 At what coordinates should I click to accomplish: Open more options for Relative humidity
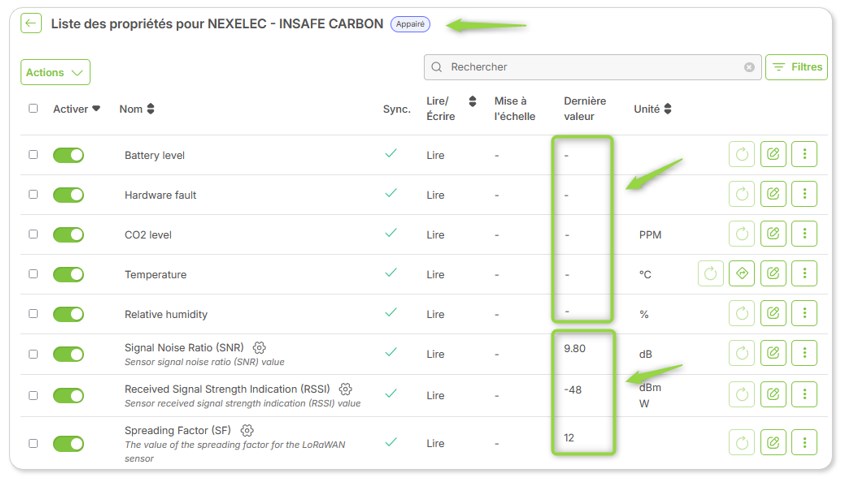pos(804,313)
